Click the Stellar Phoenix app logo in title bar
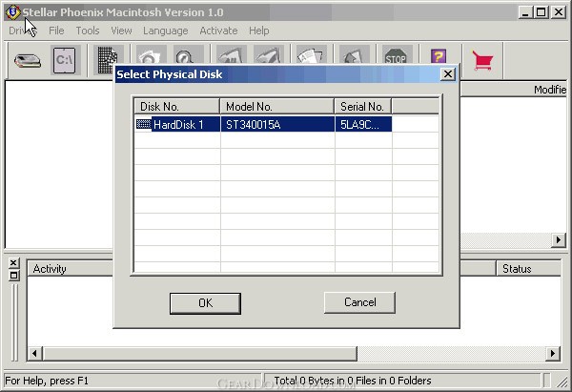The image size is (572, 392). pos(12,12)
